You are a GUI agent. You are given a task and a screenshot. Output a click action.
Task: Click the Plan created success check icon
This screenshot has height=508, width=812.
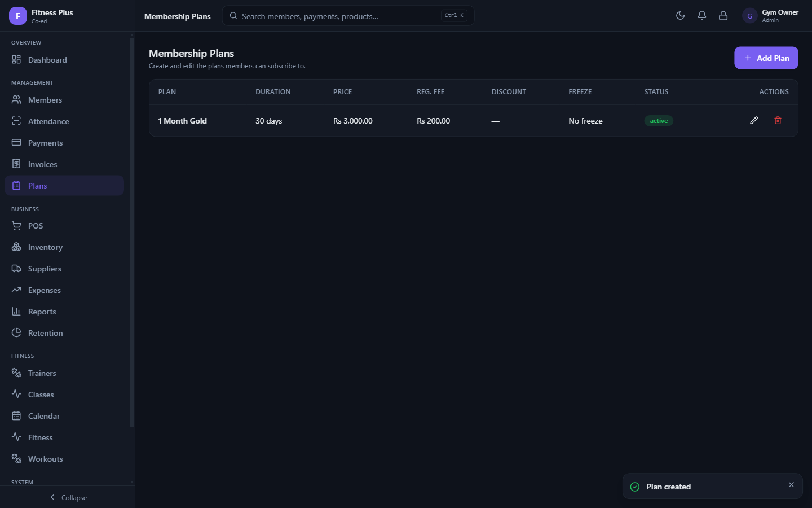click(635, 487)
